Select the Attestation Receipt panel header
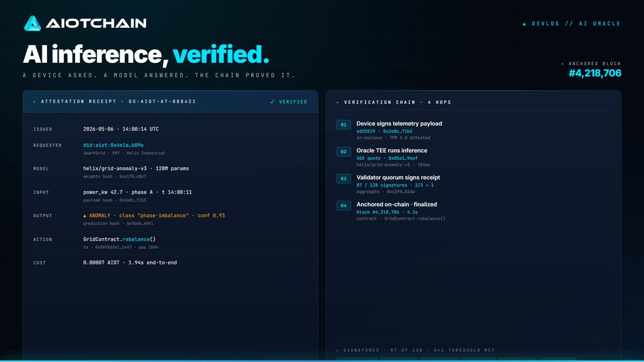The width and height of the screenshot is (644, 362). tap(170, 101)
